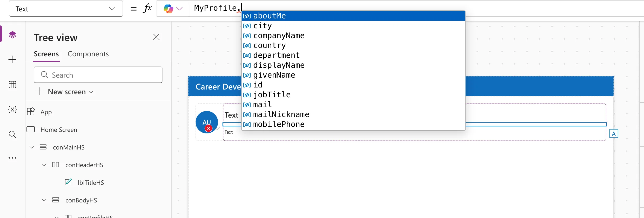
Task: Choose jobTitle from the suggestions
Action: (353, 95)
